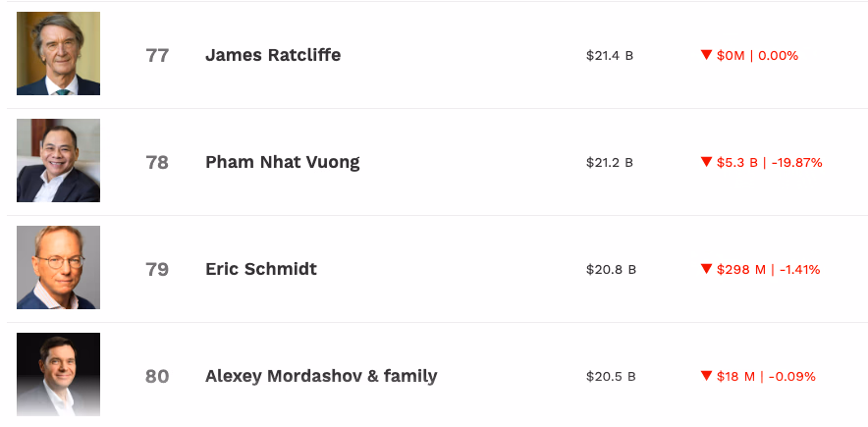Open the Pham Nhat Vuong name link
This screenshot has width=868, height=427.
[x=283, y=162]
